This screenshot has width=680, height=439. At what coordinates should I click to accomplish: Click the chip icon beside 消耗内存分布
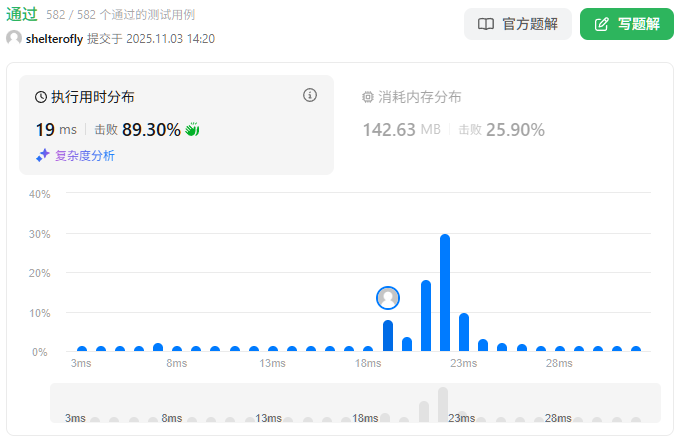point(368,97)
